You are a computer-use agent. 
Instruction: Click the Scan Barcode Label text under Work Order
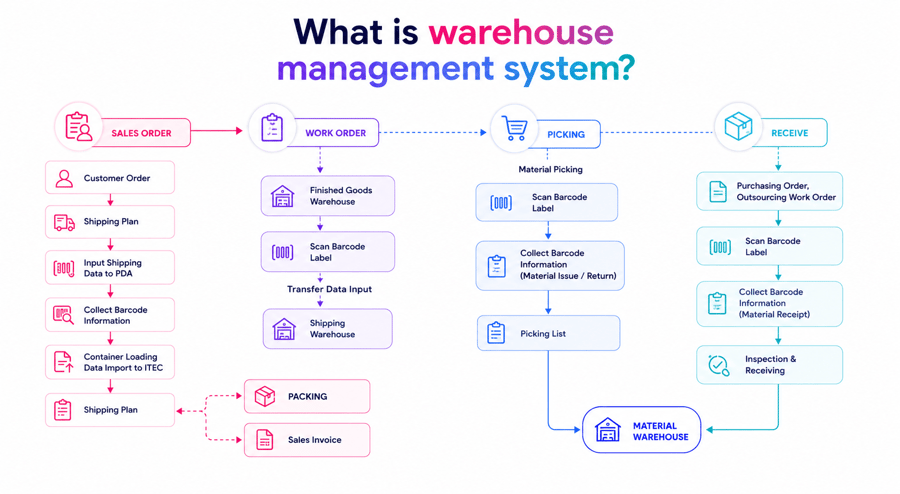coord(338,252)
